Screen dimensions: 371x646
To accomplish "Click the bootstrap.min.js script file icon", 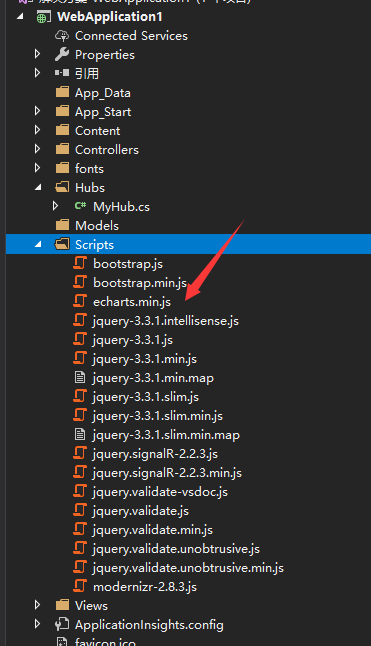I will [80, 282].
